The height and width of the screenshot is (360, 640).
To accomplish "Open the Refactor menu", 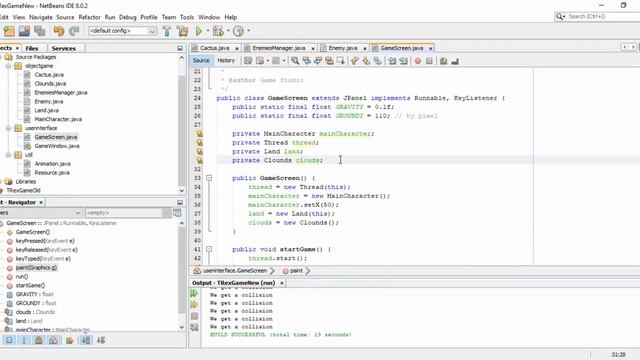I will tap(89, 17).
